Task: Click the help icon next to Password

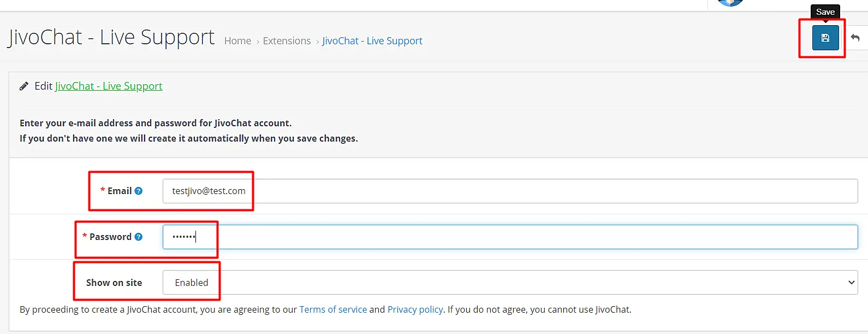Action: pos(139,237)
